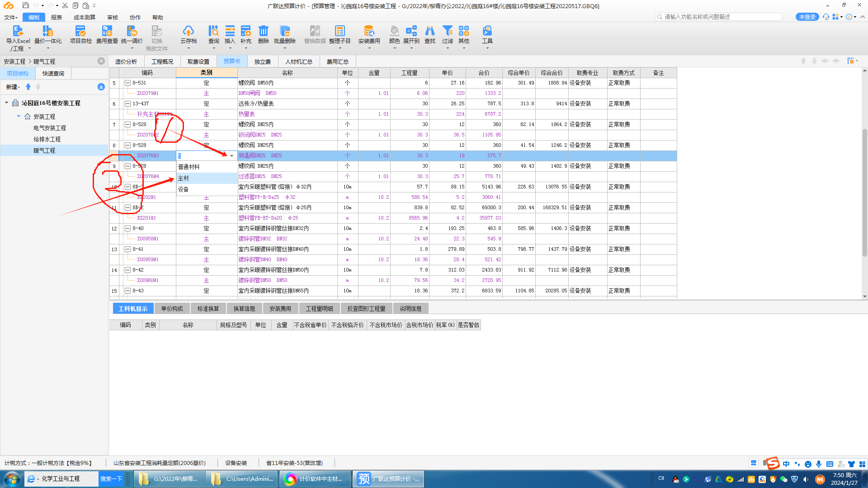Open the 说明信息 bottom tab
868x488 pixels.
(410, 309)
